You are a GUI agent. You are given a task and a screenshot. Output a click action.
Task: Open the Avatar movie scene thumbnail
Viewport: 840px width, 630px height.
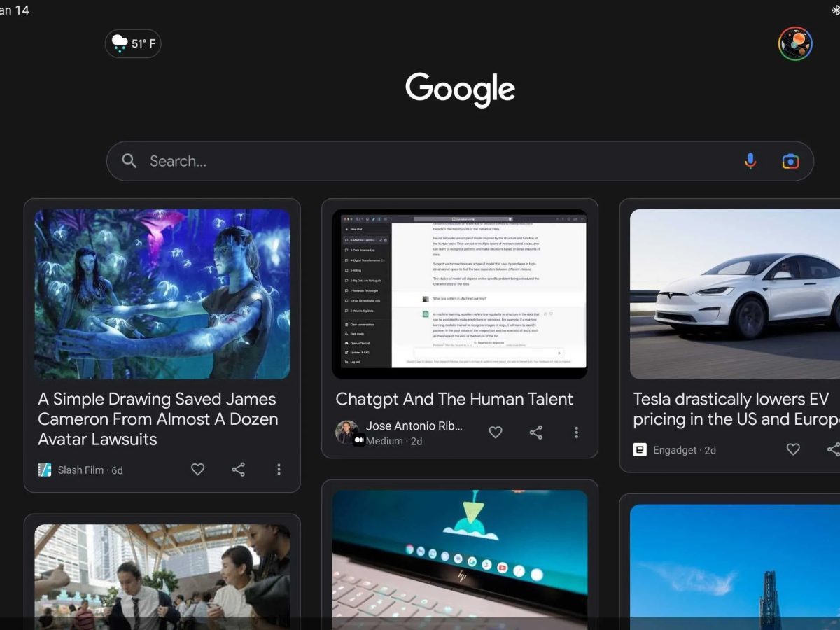[162, 294]
